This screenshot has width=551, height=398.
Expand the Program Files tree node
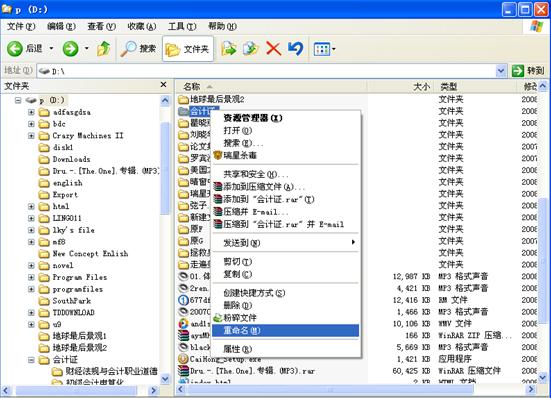(31, 278)
